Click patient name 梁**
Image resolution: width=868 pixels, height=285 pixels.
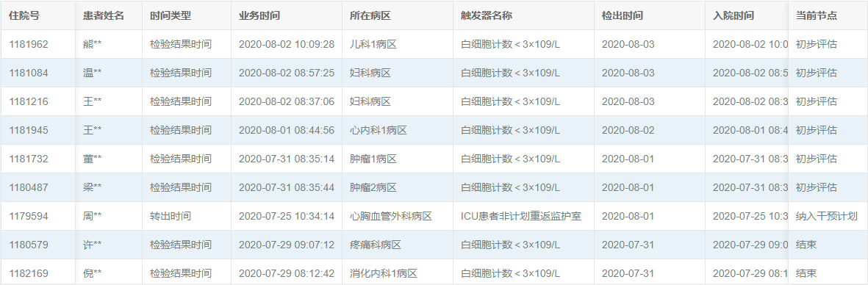(x=92, y=187)
